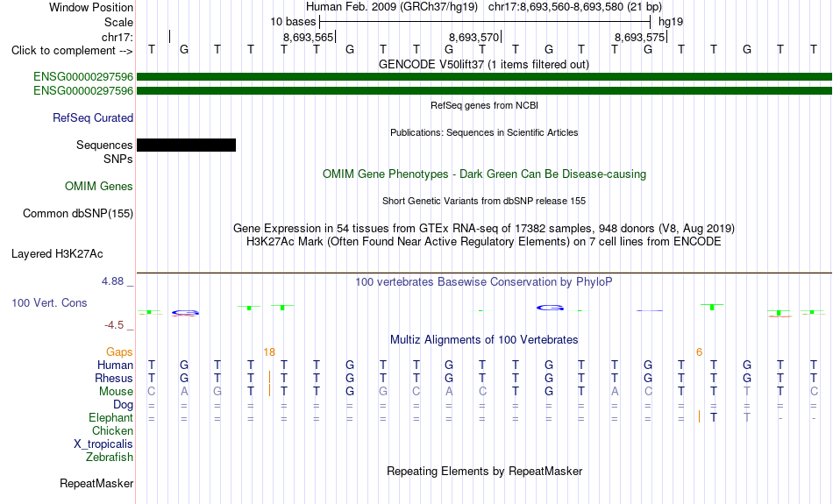Image resolution: width=833 pixels, height=504 pixels.
Task: Click the Scale track label
Action: (x=118, y=22)
